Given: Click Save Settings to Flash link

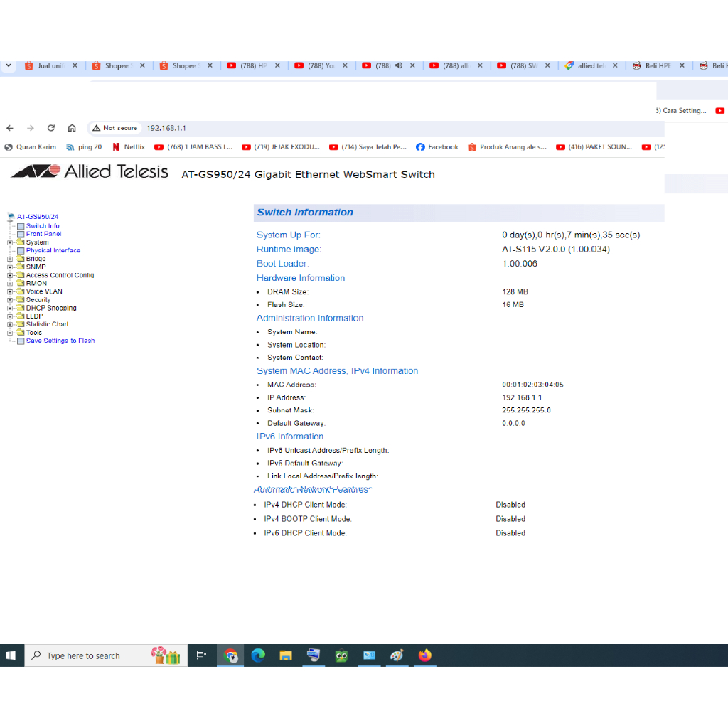Looking at the screenshot, I should (60, 341).
